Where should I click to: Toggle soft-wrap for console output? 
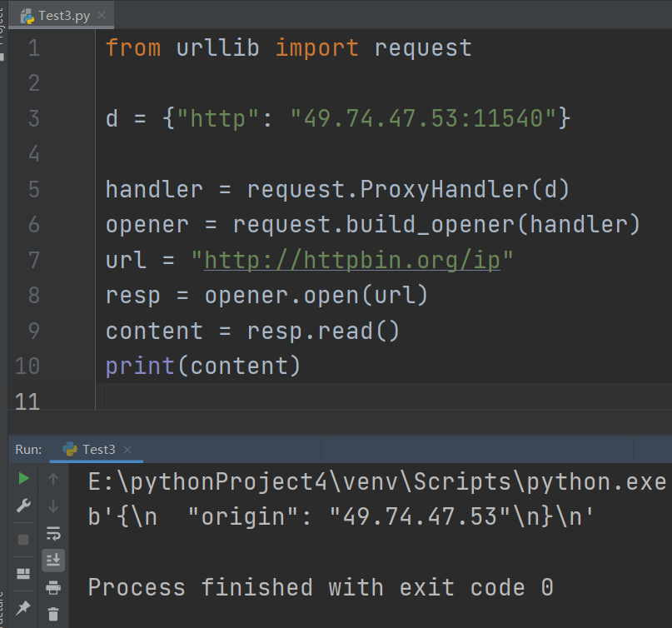pos(53,535)
